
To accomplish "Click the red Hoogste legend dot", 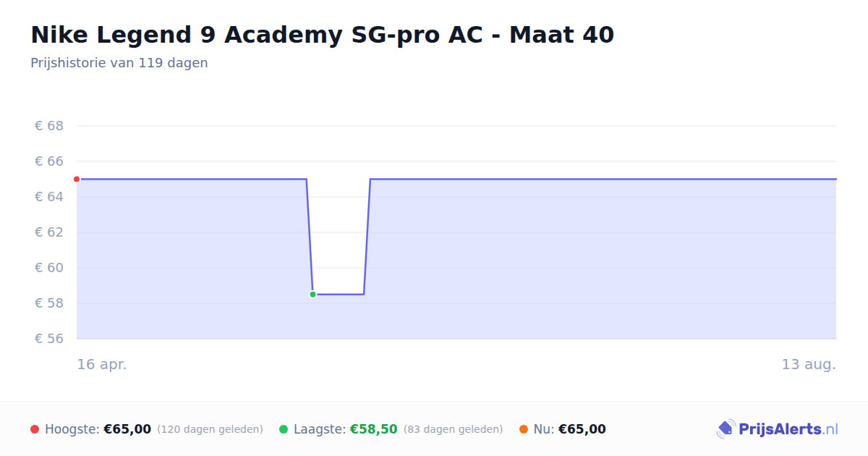I will (35, 429).
